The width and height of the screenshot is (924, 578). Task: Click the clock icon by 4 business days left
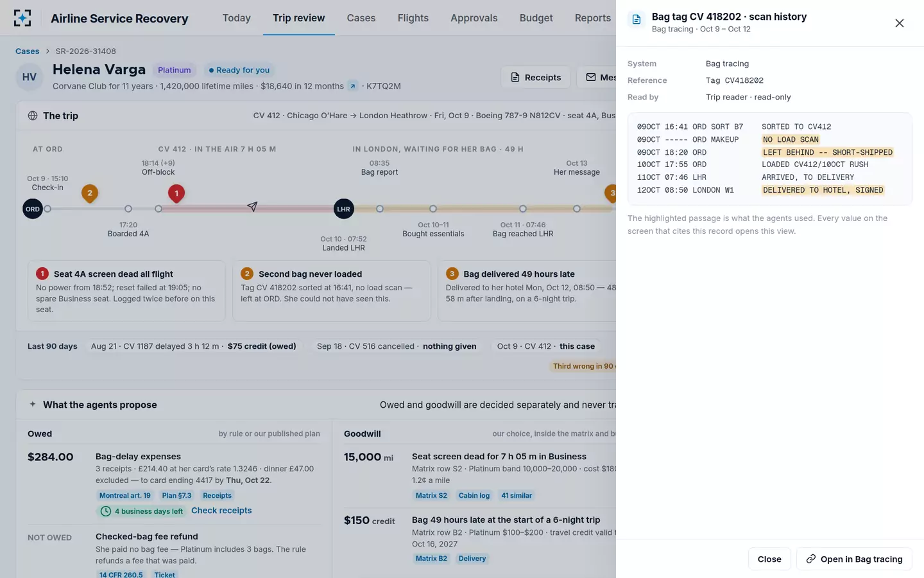pos(106,511)
